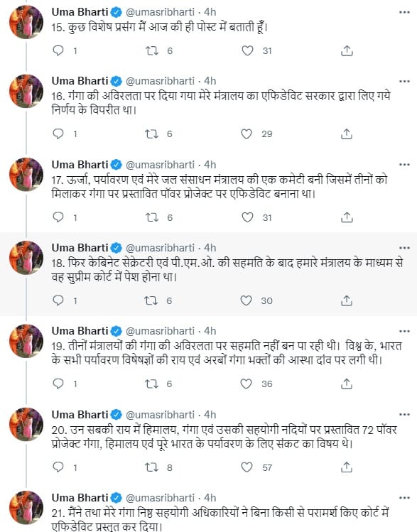Open more options menu on tweet 18
This screenshot has width=417, height=532.
(x=404, y=248)
